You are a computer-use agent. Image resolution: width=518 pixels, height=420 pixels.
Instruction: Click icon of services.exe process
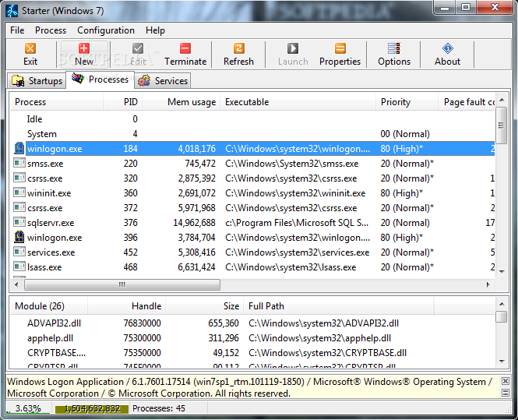pos(19,252)
